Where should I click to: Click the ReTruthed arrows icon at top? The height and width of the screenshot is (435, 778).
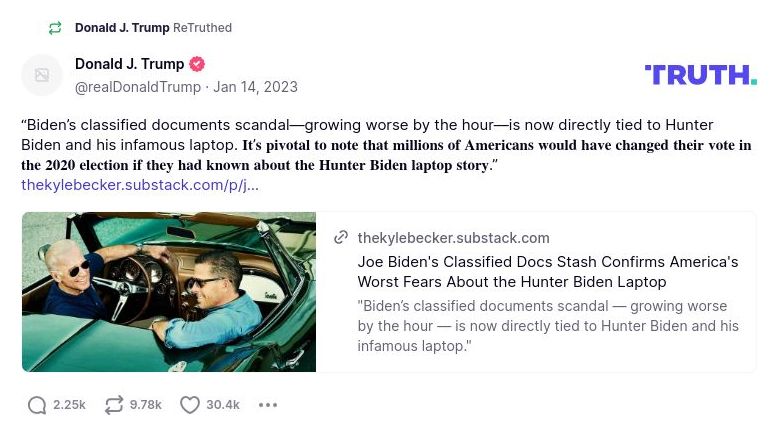(x=55, y=28)
